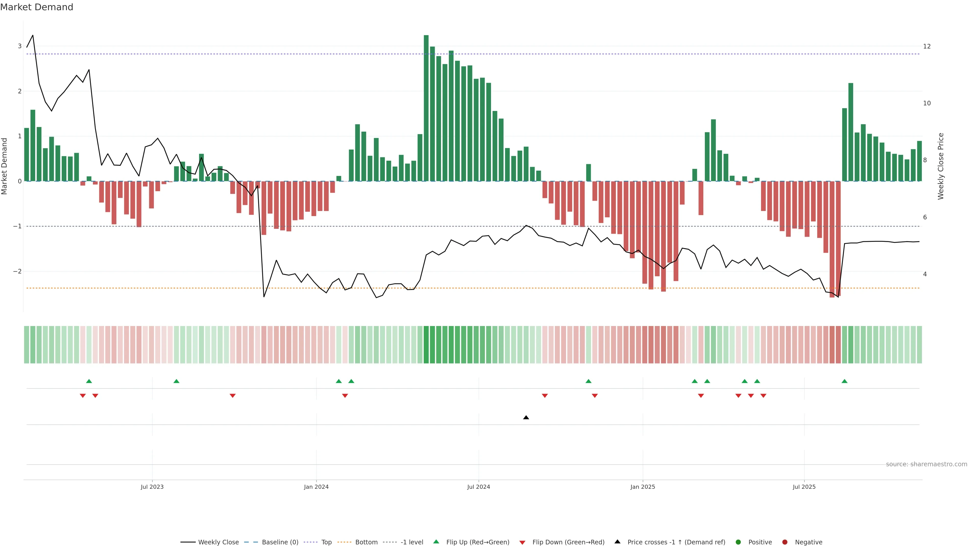Click the Weekly Close Price axis title
The image size is (980, 551).
941,166
